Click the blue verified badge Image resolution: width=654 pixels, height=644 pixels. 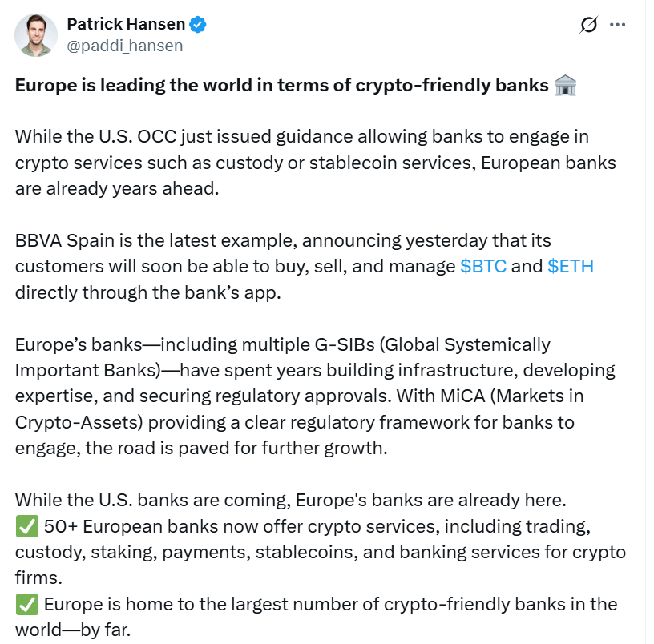(198, 25)
